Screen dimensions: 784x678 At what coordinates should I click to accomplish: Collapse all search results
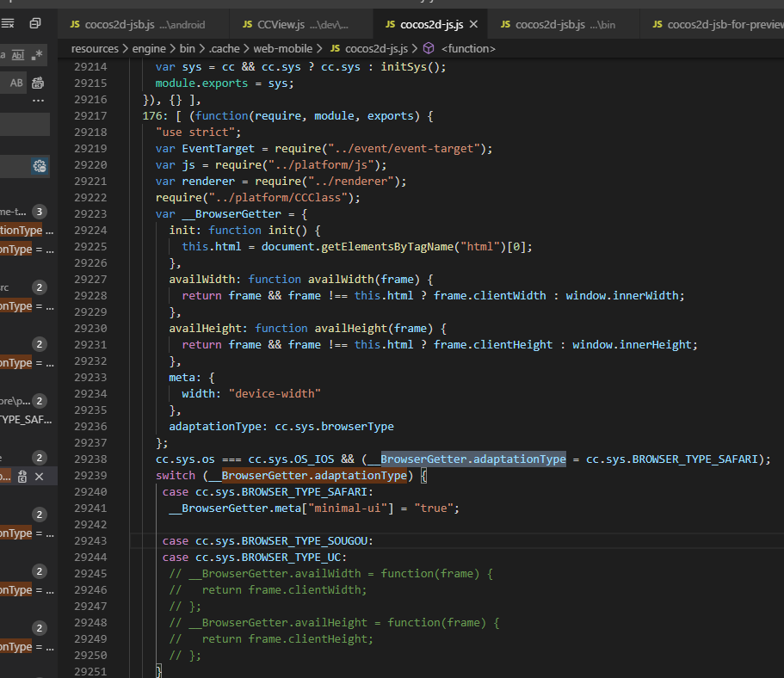[x=35, y=24]
